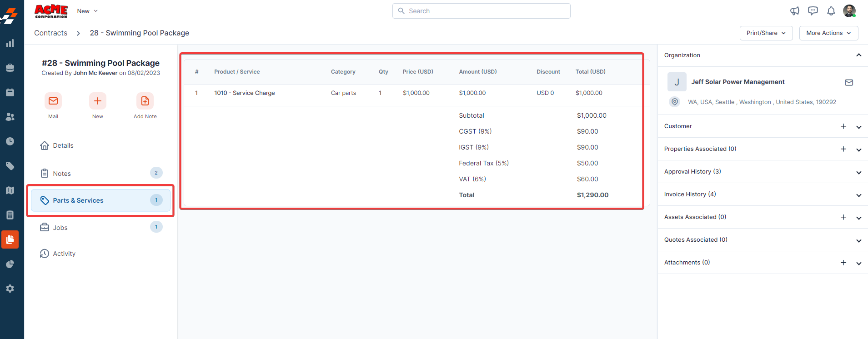Go to Contracts breadcrumb link
Viewport: 868px width, 339px height.
(50, 33)
